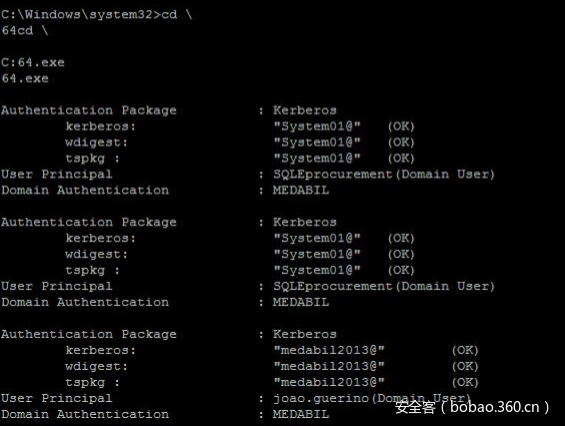Click the (OK) status after tspkg medabil2013@
The image size is (565, 426).
tap(465, 382)
